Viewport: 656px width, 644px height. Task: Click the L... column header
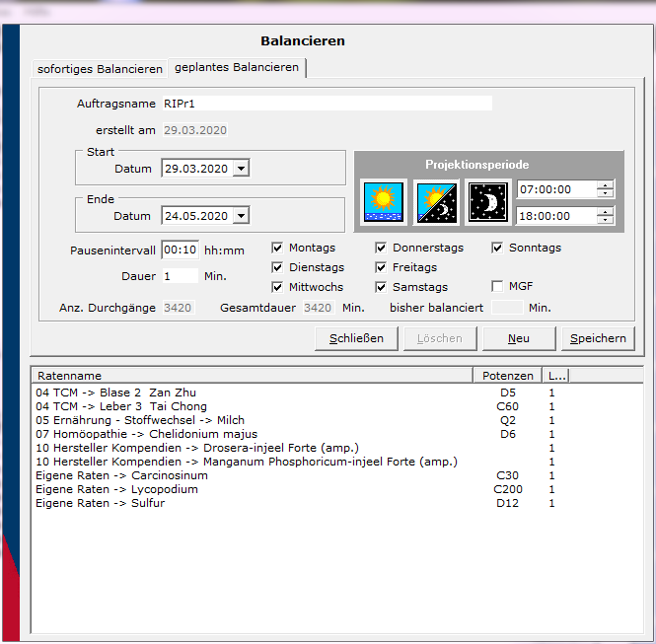556,376
